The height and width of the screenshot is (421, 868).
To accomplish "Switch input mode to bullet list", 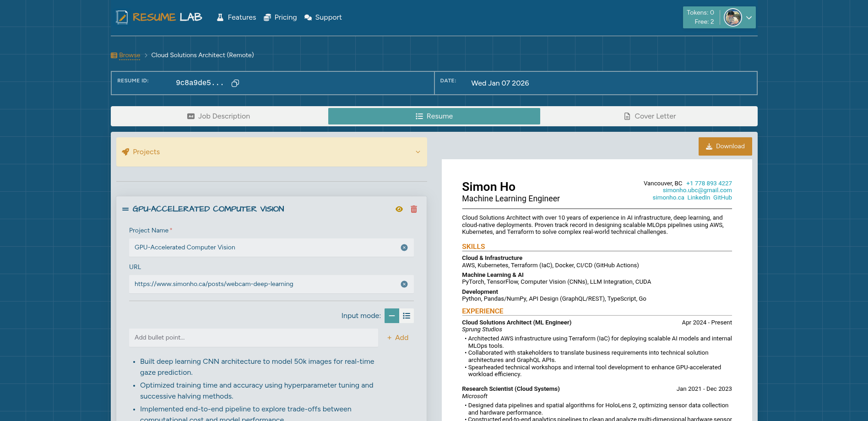I will pyautogui.click(x=407, y=315).
